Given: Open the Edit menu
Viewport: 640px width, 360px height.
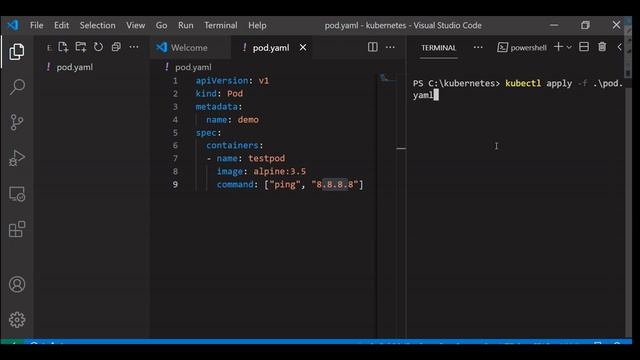Looking at the screenshot, I should (x=61, y=25).
